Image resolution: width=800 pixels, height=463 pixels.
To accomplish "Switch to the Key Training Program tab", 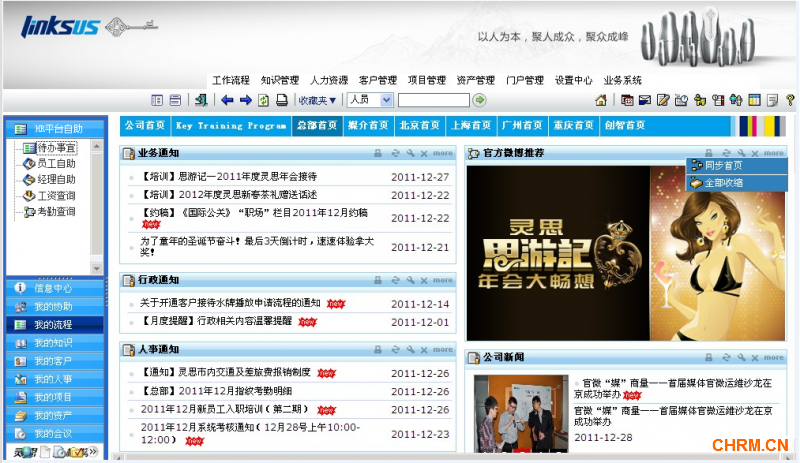I will (x=231, y=126).
